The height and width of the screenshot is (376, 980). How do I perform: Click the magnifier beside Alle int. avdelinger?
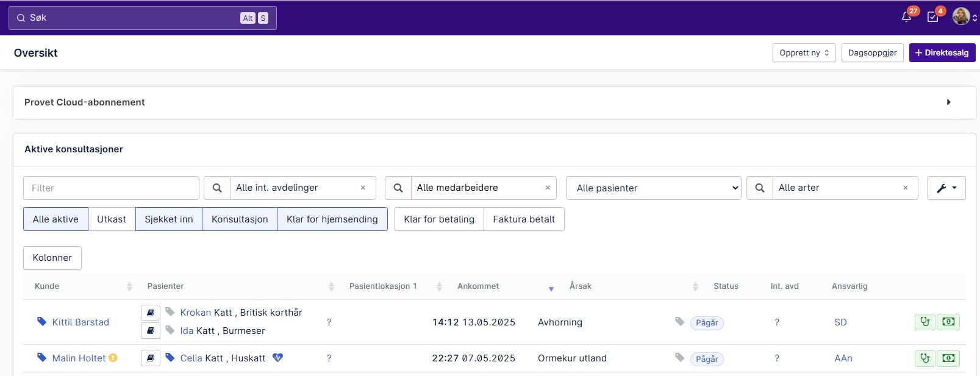[x=217, y=188]
